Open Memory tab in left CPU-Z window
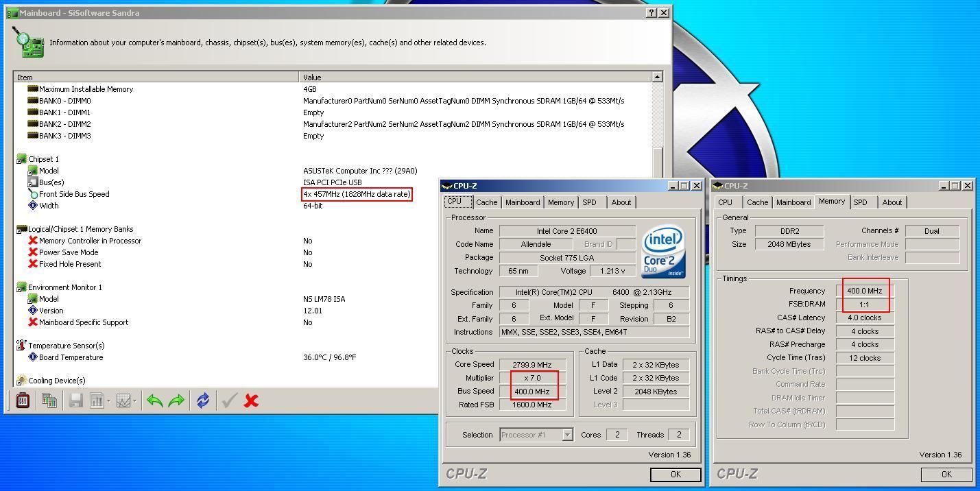This screenshot has width=980, height=491. pos(561,202)
